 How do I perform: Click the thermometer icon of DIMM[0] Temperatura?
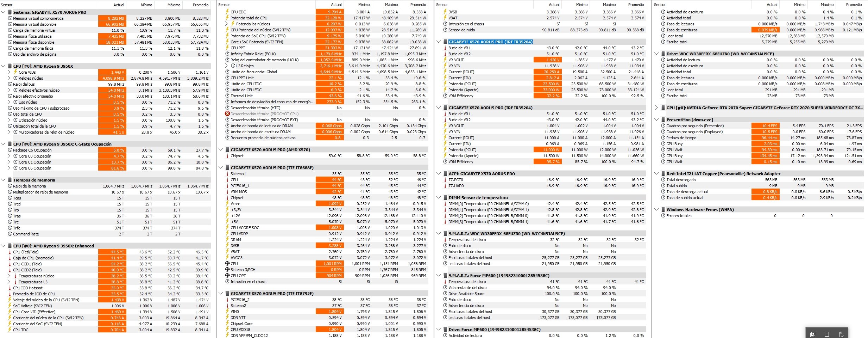click(x=445, y=204)
